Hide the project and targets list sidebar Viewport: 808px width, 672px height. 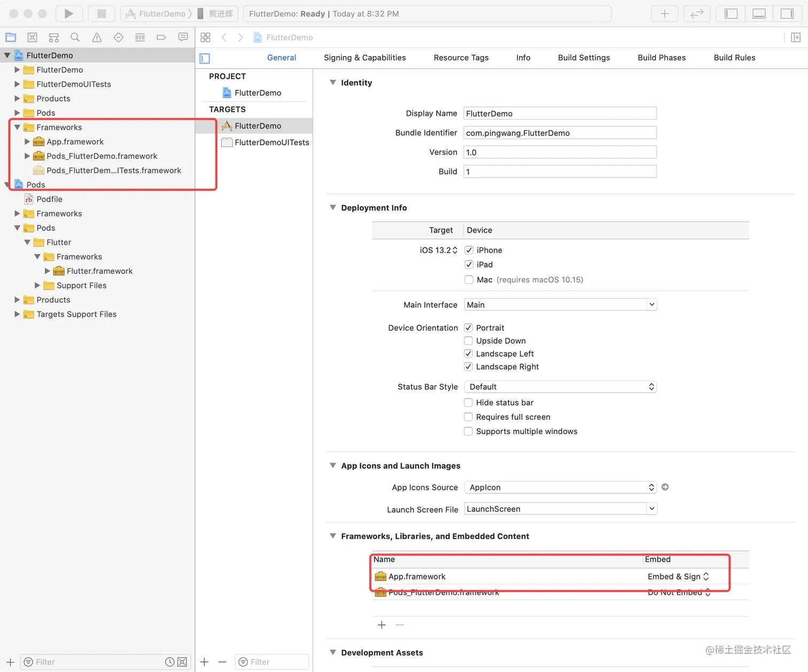[205, 58]
